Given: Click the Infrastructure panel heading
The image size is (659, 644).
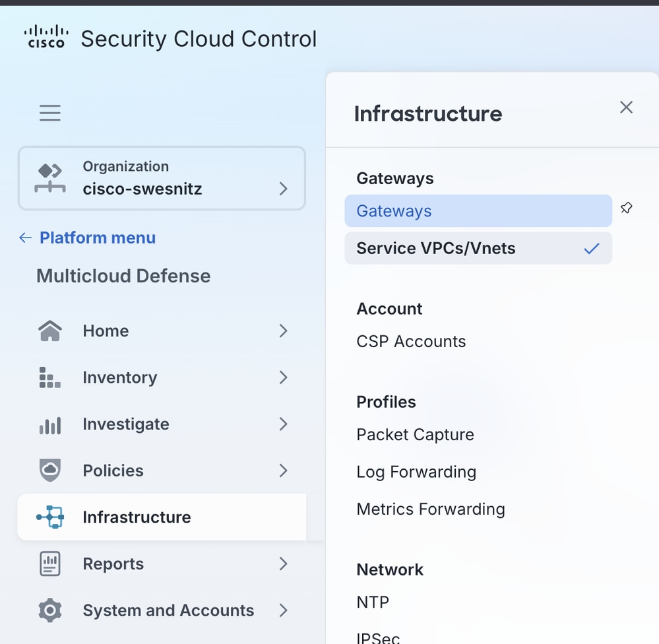Looking at the screenshot, I should pos(428,113).
